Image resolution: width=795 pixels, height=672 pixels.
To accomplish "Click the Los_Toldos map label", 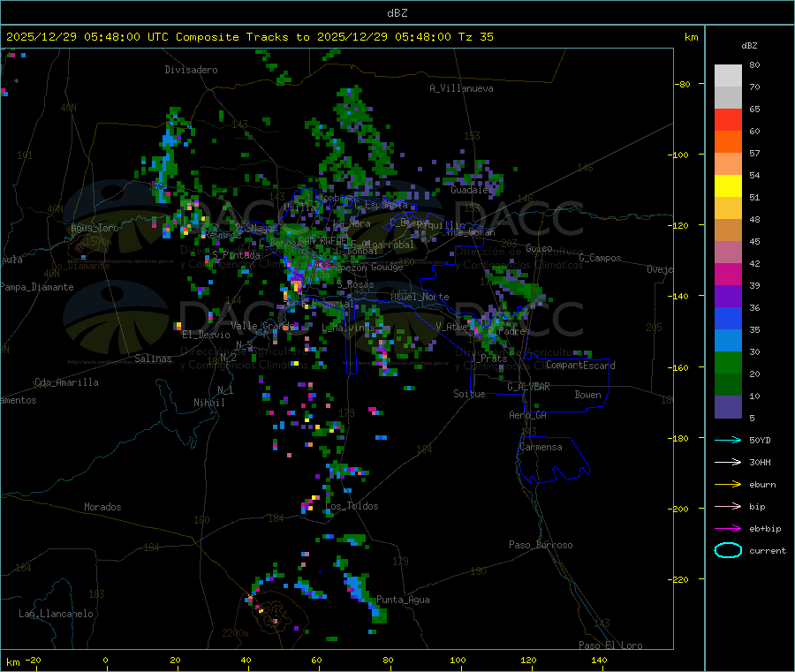I will click(x=352, y=506).
